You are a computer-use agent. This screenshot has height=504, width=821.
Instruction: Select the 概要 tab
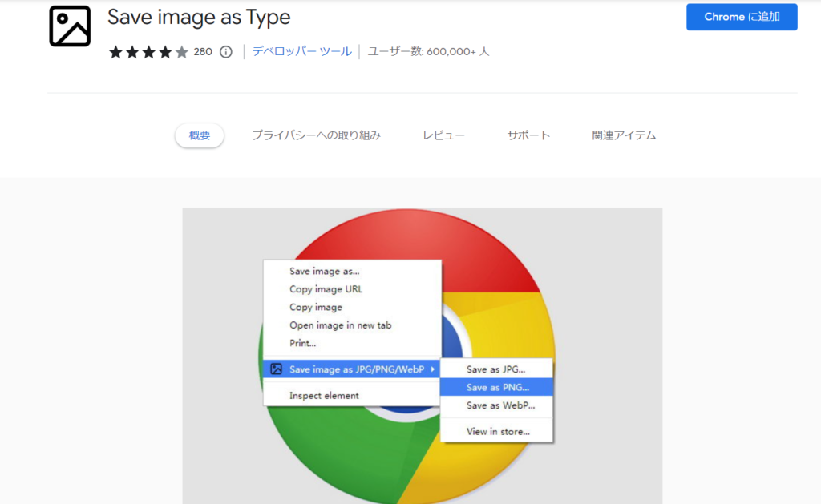(200, 135)
